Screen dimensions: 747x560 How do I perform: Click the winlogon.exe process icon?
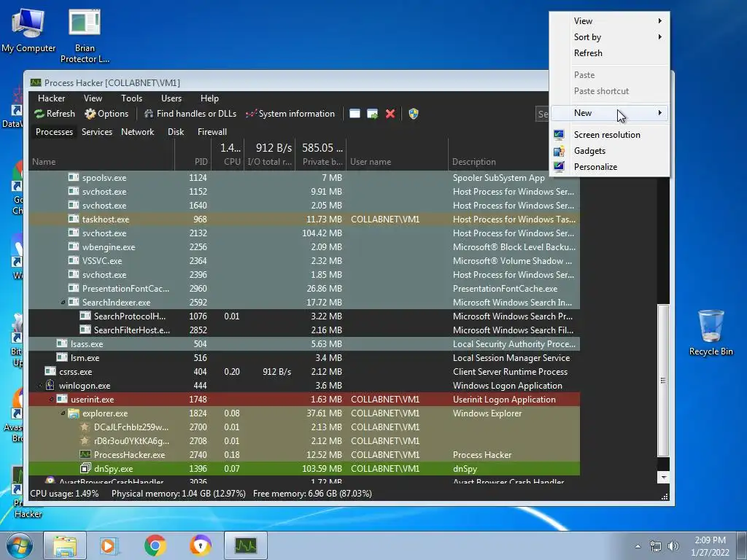pyautogui.click(x=50, y=385)
